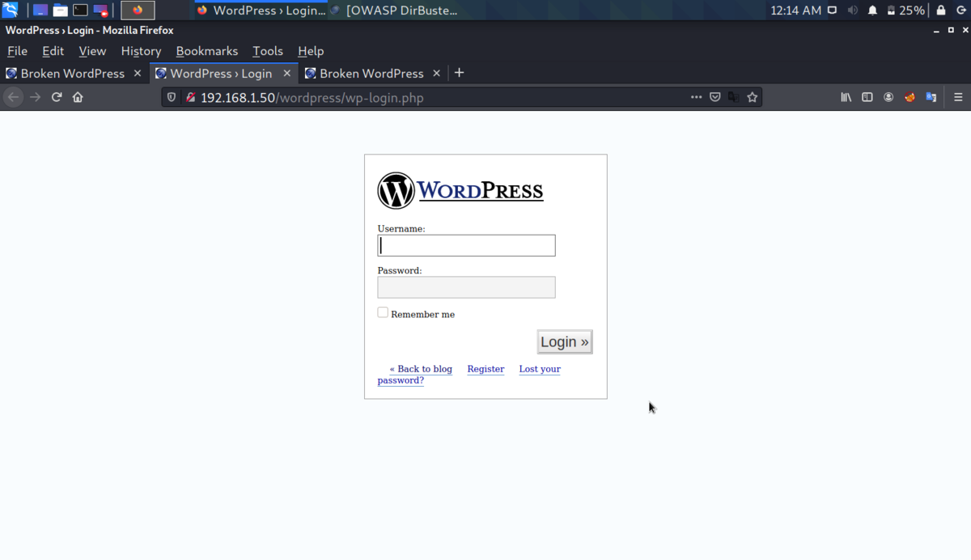The width and height of the screenshot is (971, 560).
Task: Open the Firefox account menu
Action: point(888,97)
